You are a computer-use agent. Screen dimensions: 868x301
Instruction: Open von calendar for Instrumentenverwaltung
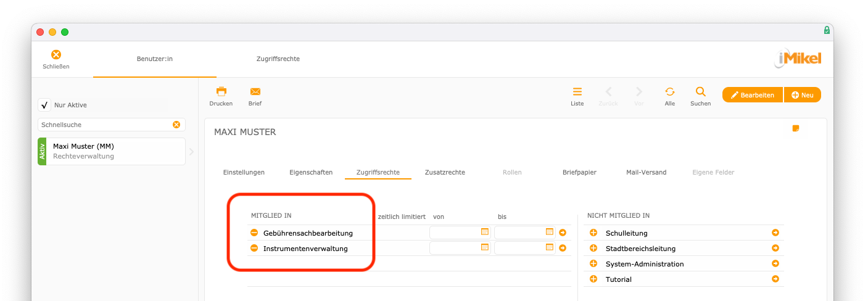[485, 247]
